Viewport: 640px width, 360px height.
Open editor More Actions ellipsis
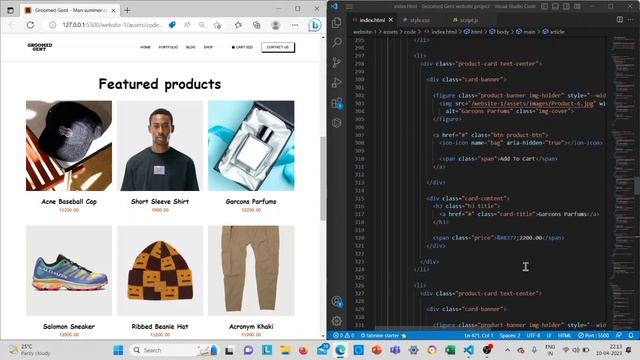click(631, 20)
